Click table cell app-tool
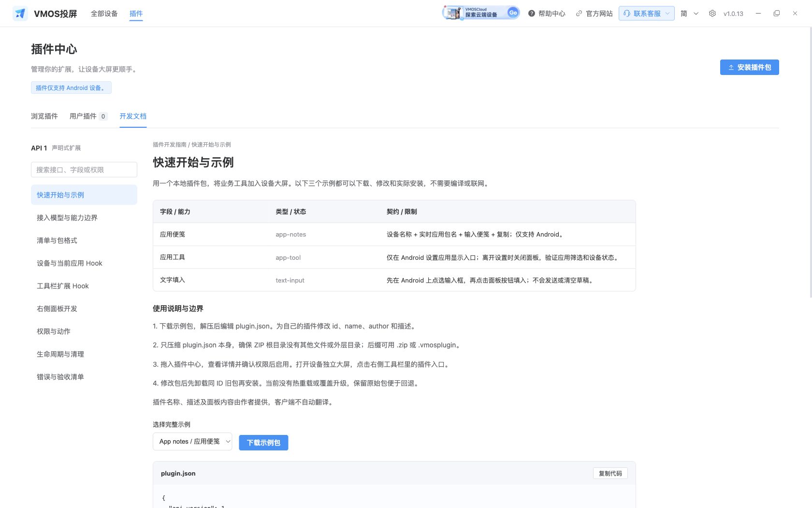Image resolution: width=812 pixels, height=508 pixels. (288, 257)
